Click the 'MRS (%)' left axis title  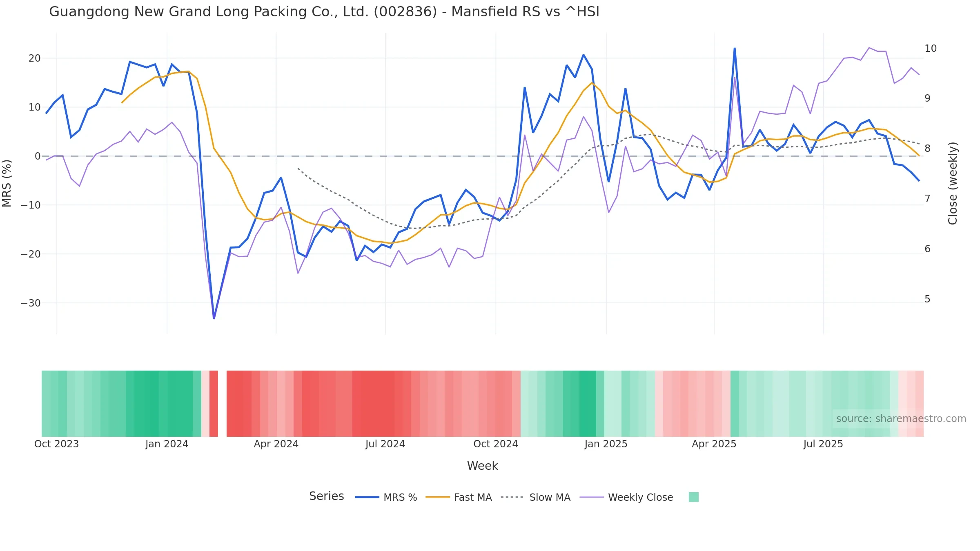click(x=7, y=183)
